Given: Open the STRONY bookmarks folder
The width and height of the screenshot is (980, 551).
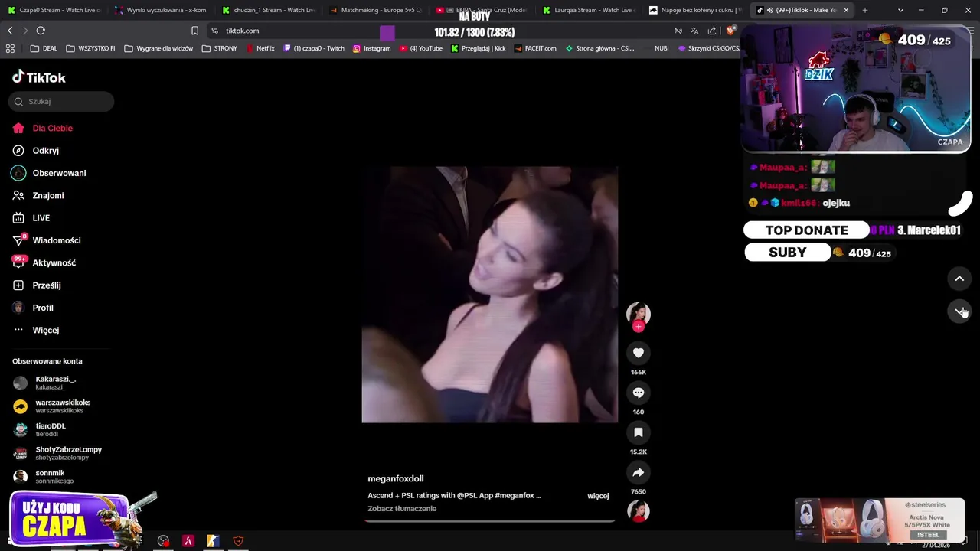Looking at the screenshot, I should click(x=220, y=48).
